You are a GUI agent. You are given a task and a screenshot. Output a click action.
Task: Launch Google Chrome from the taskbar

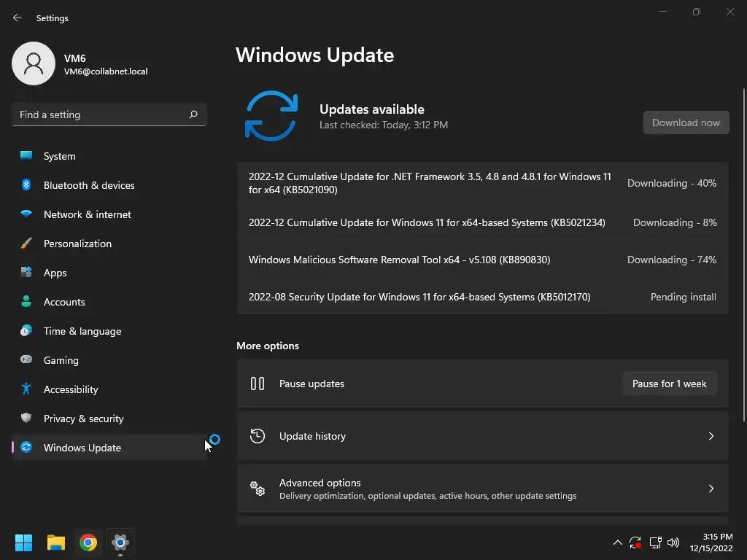[88, 542]
